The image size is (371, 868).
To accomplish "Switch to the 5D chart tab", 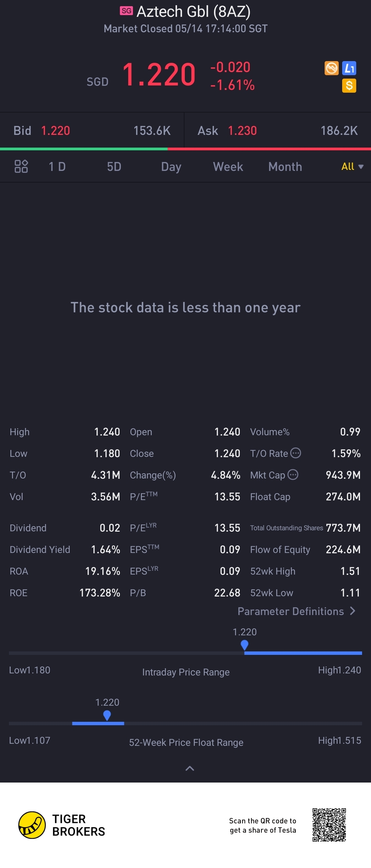I will point(114,167).
